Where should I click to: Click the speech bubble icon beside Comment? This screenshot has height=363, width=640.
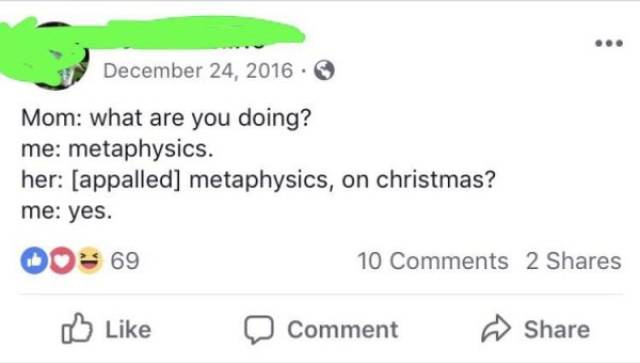pyautogui.click(x=259, y=329)
